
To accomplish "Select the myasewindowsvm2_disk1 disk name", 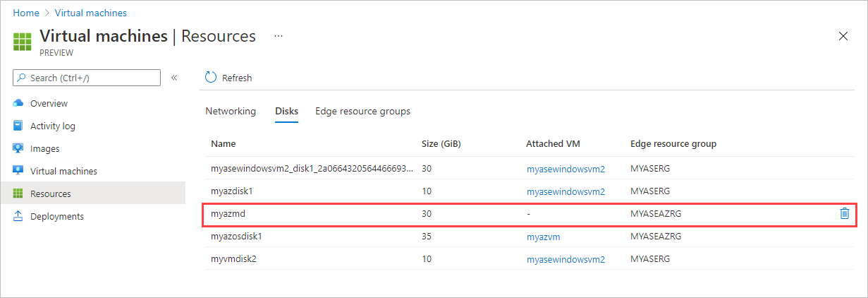I will 312,169.
